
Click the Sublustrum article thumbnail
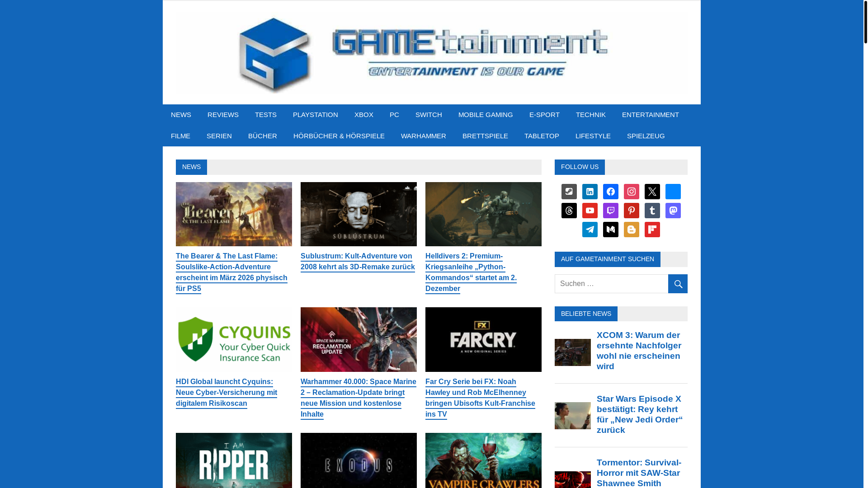pos(359,214)
